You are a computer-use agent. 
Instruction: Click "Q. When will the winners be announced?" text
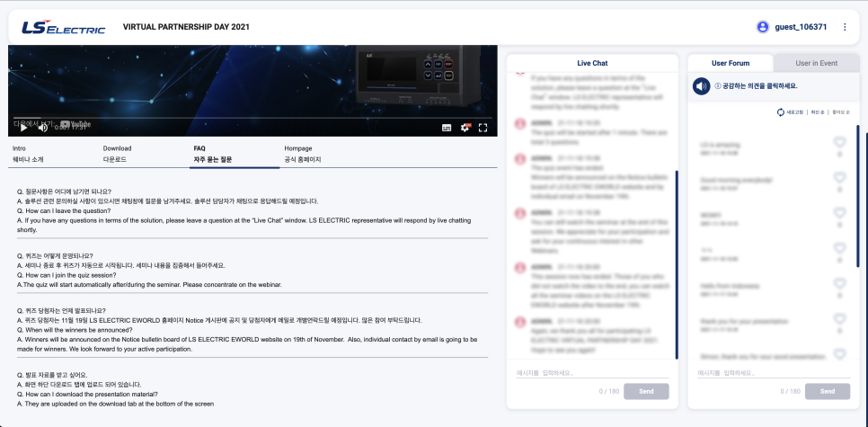click(x=75, y=330)
